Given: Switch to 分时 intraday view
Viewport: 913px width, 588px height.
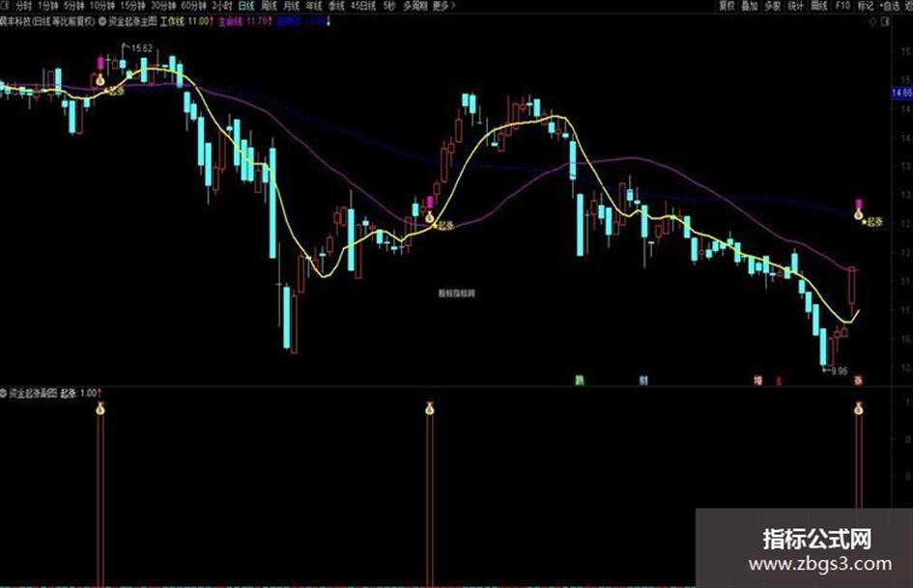Looking at the screenshot, I should 23,6.
